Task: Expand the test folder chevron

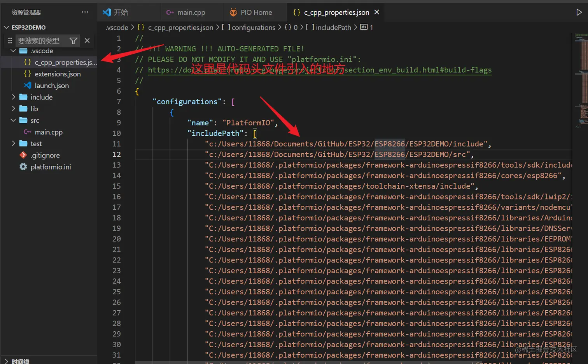Action: 13,143
